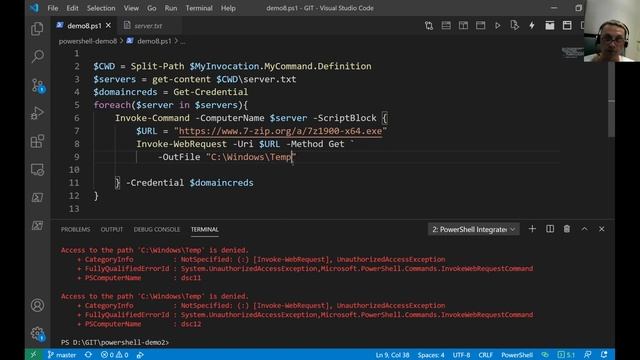Click Spaces: 4 indentation setting
This screenshot has width=640, height=360.
coord(431,355)
